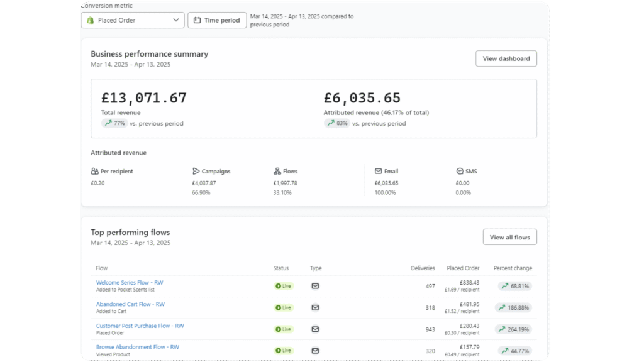644x362 pixels.
Task: Click the Business performance summary heading
Action: coord(150,54)
